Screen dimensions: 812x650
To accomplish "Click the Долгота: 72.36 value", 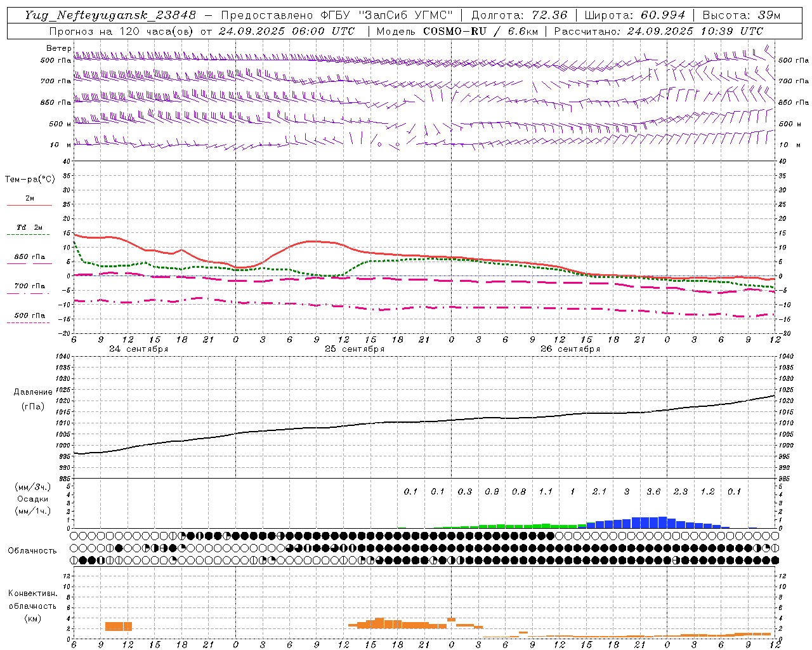I will coord(520,15).
